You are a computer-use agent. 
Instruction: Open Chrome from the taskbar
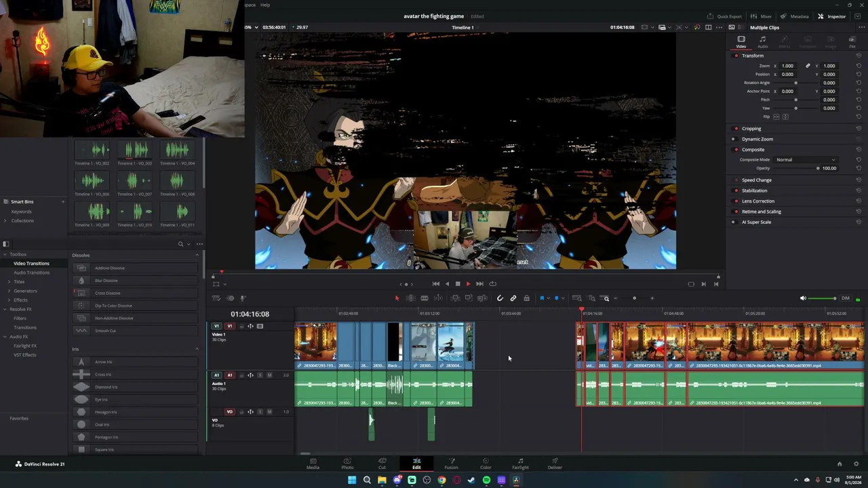tap(441, 480)
